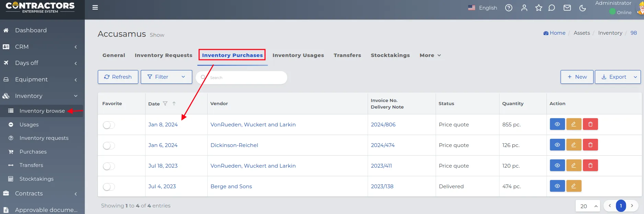Click the New button
This screenshot has height=214, width=644.
click(577, 77)
